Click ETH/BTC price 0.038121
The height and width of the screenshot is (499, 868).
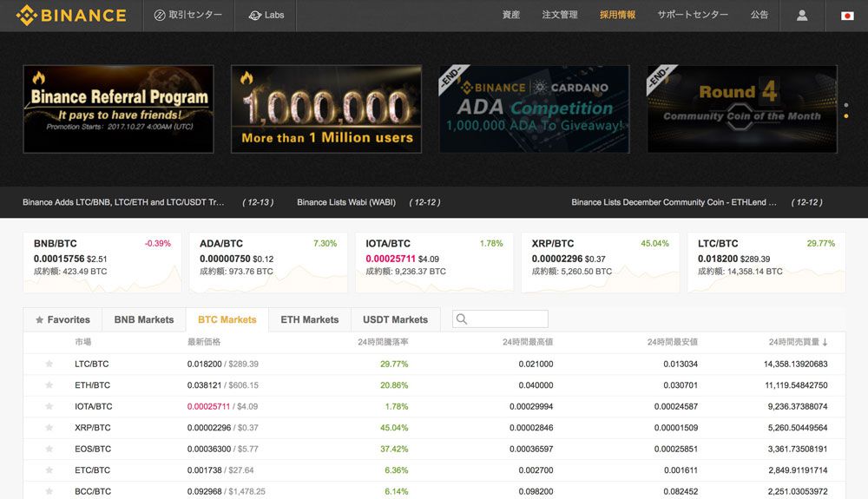204,385
